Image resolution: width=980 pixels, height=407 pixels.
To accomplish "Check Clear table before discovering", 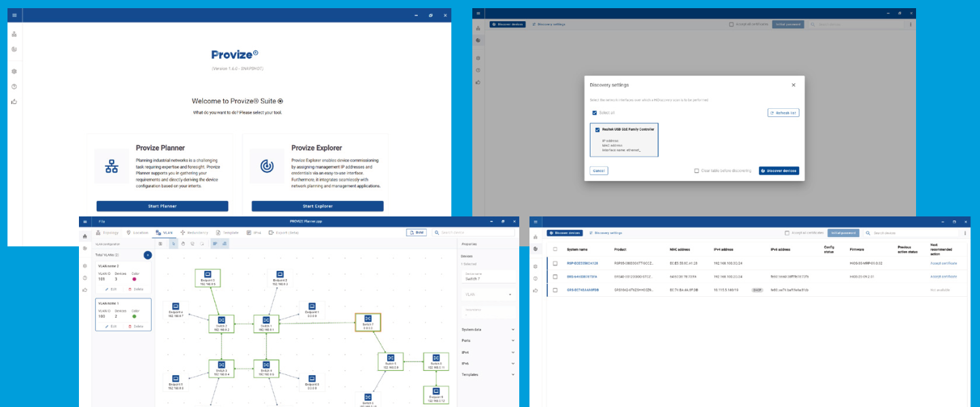I will (696, 171).
